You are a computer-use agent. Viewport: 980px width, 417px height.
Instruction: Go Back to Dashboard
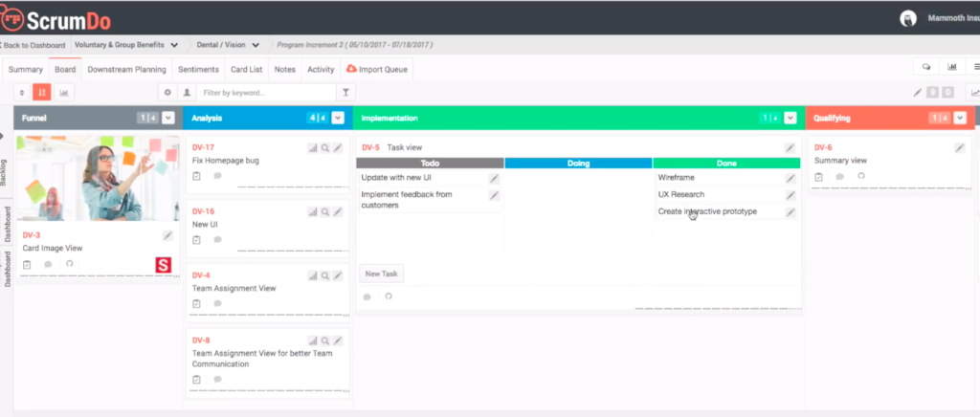coord(33,45)
